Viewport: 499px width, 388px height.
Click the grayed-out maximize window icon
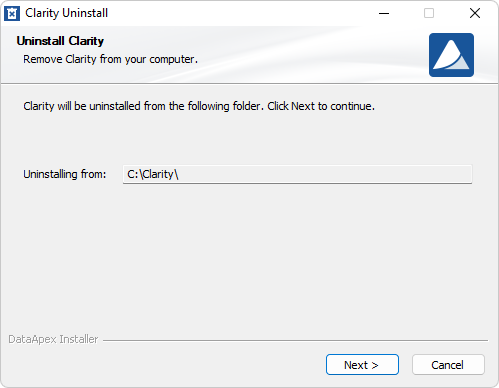[x=429, y=13]
